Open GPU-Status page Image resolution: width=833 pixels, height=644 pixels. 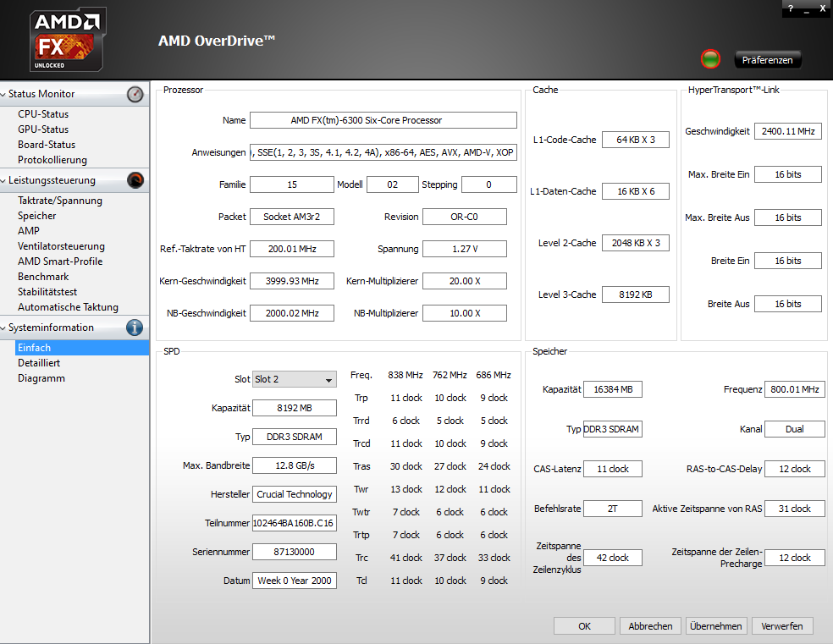43,129
